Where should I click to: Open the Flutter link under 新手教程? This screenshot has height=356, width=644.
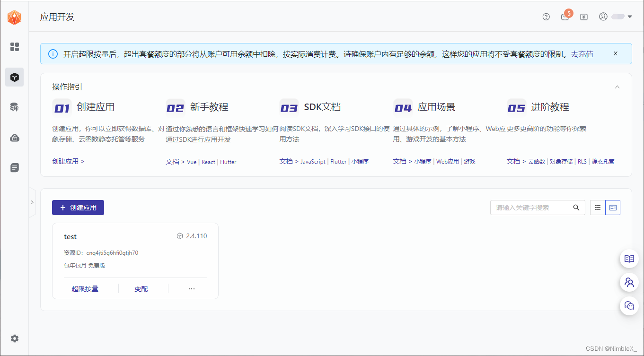coord(228,162)
